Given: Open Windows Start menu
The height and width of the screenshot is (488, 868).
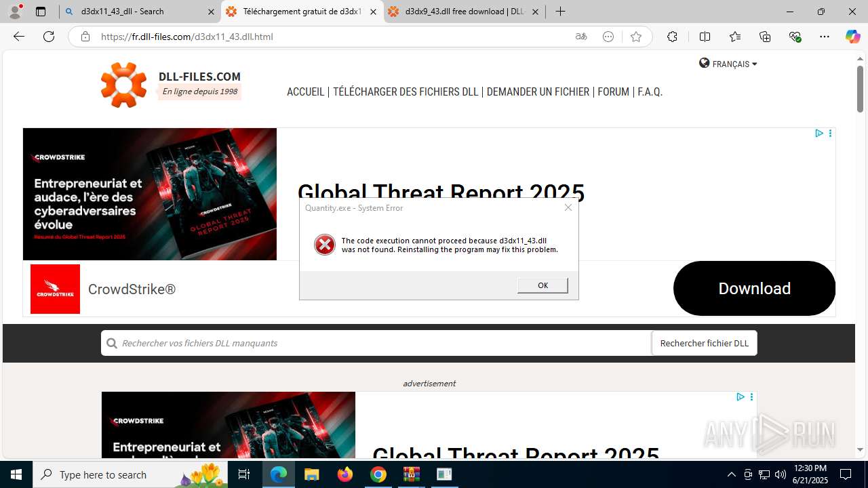Looking at the screenshot, I should (x=16, y=474).
